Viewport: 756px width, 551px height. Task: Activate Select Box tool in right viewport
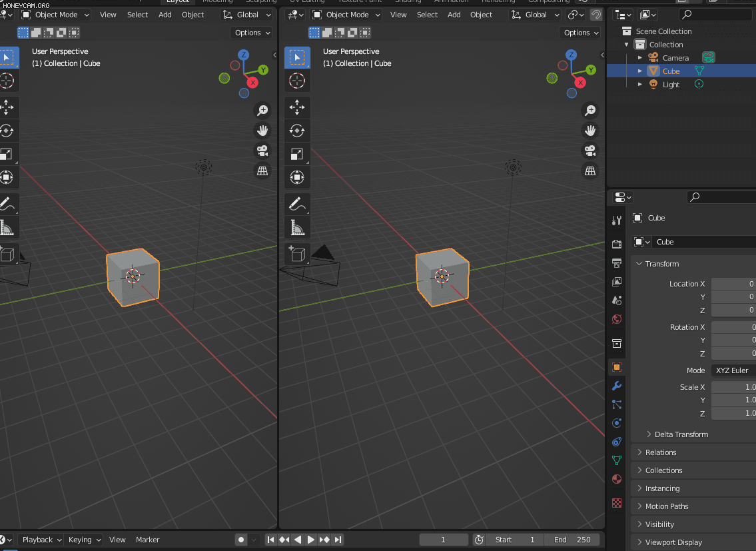(297, 57)
